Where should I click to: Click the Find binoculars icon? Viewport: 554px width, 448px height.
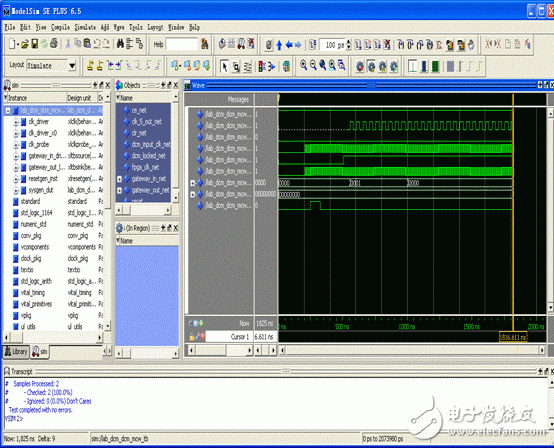tap(120, 44)
